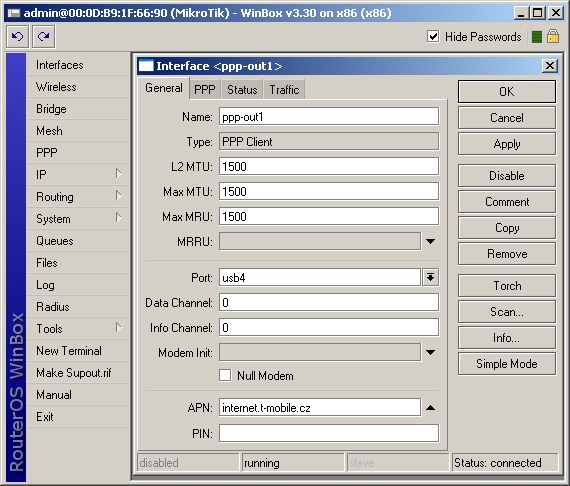Click the Undo arrow toolbar button
This screenshot has width=570, height=486.
pyautogui.click(x=17, y=36)
